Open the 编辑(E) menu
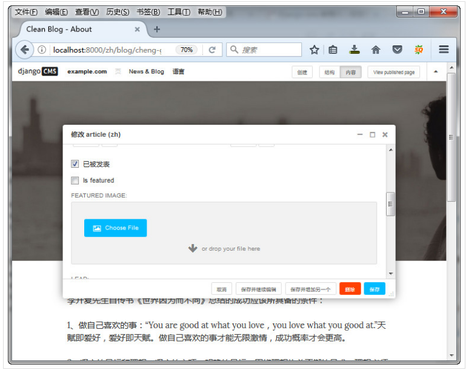 (x=56, y=12)
